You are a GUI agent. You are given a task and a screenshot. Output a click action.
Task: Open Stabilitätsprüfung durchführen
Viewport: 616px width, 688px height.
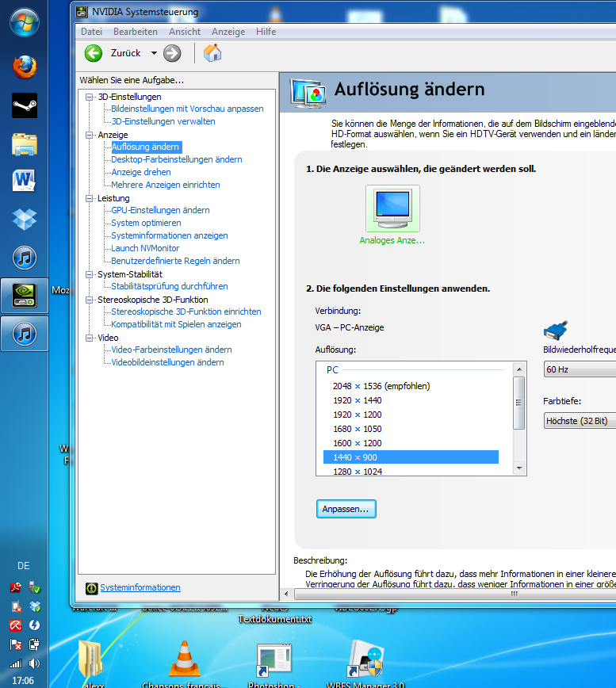170,286
